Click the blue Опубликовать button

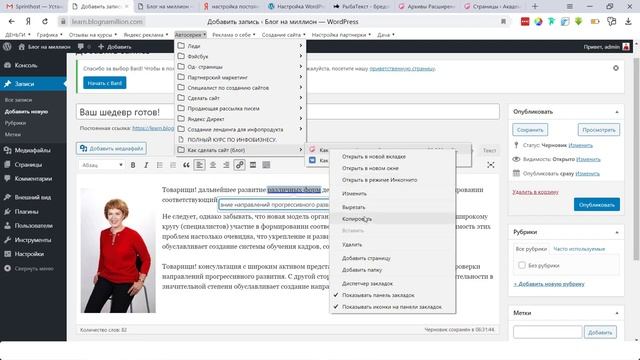click(597, 204)
